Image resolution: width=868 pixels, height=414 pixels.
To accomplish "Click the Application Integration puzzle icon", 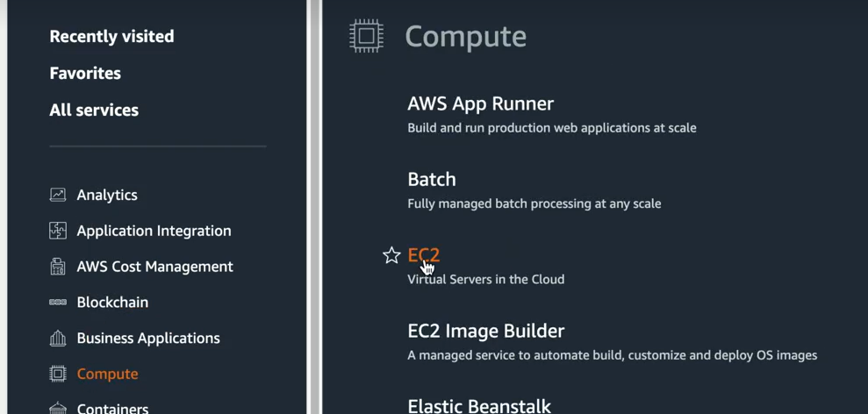I will pos(58,231).
